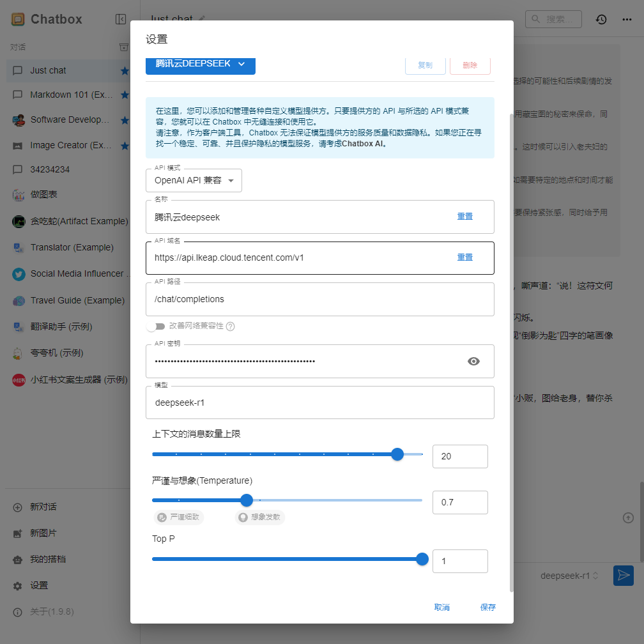Image resolution: width=644 pixels, height=644 pixels.
Task: Open the three-dot more menu
Action: coord(627,19)
